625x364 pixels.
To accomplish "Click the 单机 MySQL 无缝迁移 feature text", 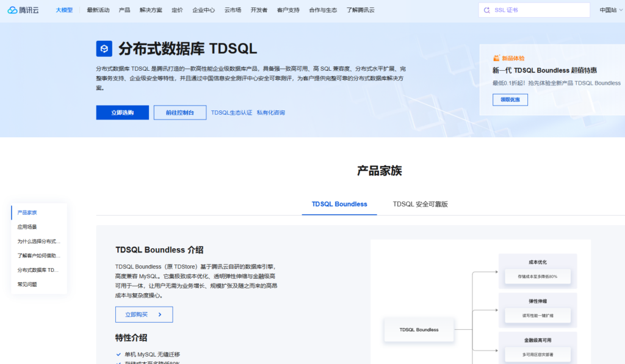I will coord(152,354).
